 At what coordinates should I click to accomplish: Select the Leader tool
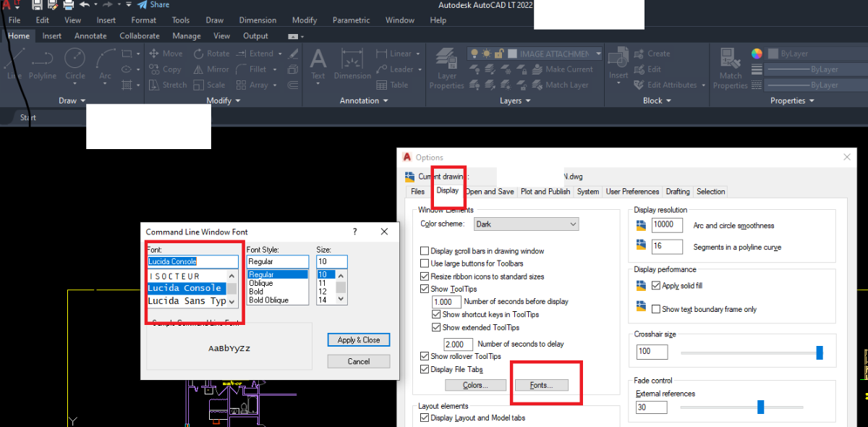pyautogui.click(x=395, y=69)
